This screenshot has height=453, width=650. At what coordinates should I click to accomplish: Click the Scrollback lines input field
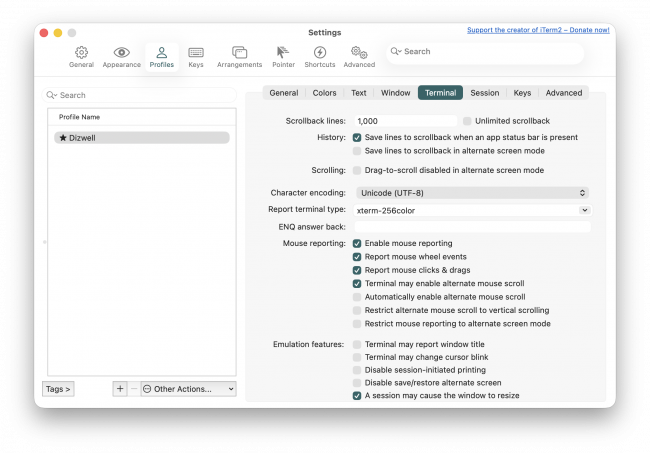click(x=404, y=121)
